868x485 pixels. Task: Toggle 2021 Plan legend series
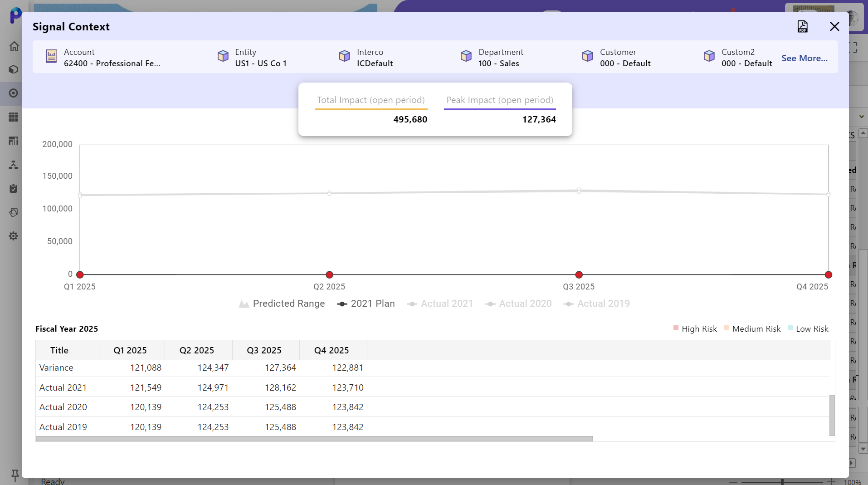point(366,304)
